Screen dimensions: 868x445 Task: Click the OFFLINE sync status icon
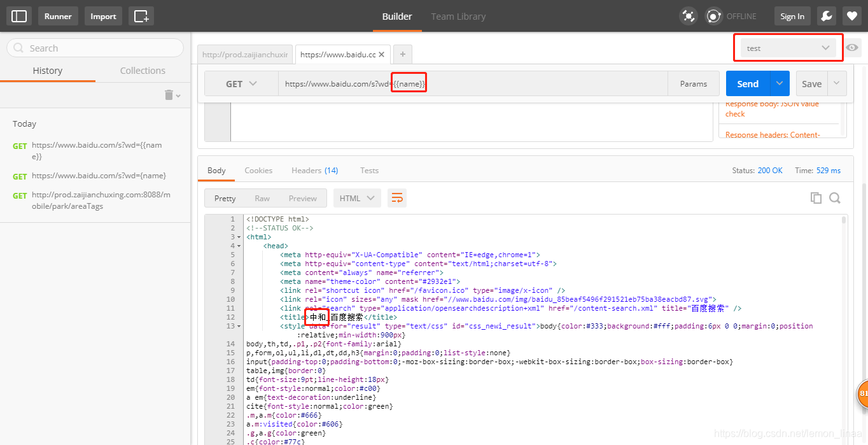tap(714, 16)
